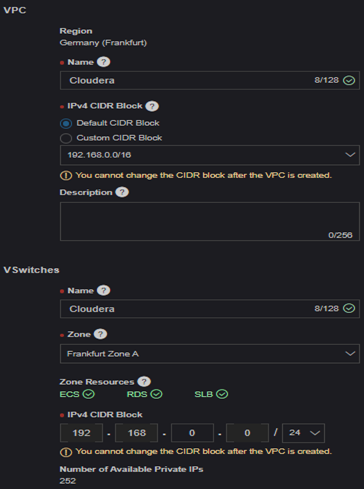Click the help icon beside VSwitches Name
This screenshot has width=364, height=489.
point(104,290)
